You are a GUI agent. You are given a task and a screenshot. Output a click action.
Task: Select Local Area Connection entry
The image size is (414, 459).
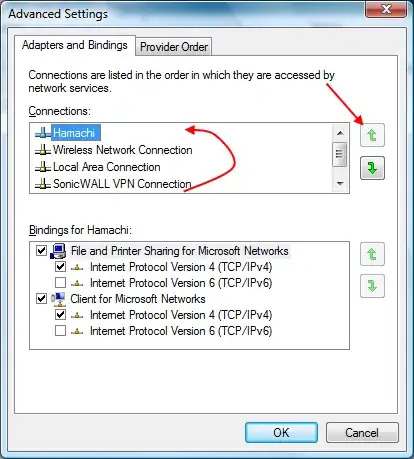pos(98,167)
